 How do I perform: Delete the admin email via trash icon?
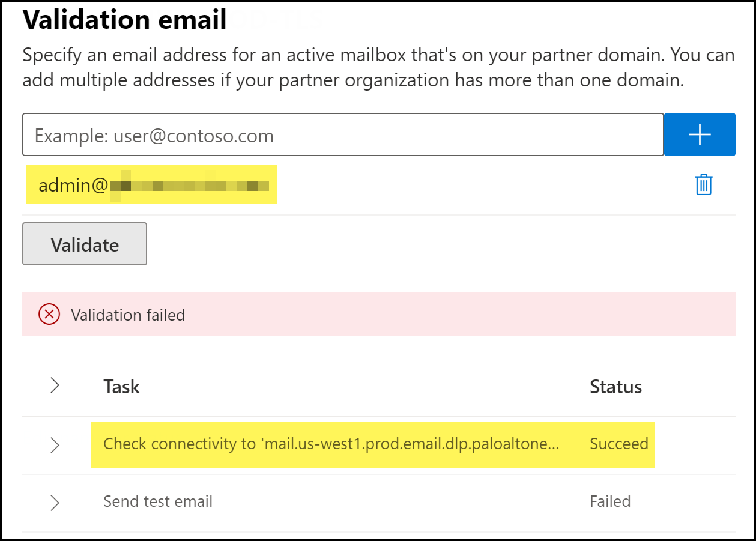[x=703, y=184]
